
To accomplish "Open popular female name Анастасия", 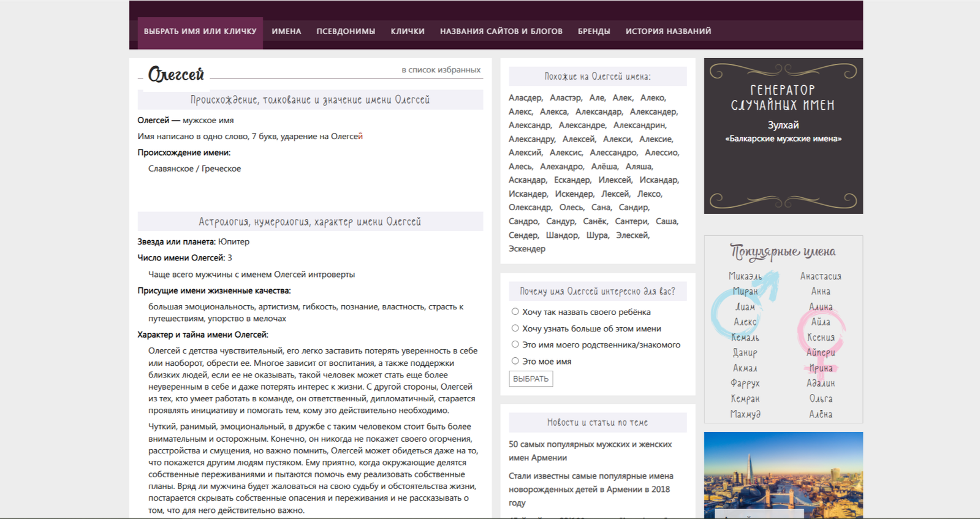I will pyautogui.click(x=821, y=276).
